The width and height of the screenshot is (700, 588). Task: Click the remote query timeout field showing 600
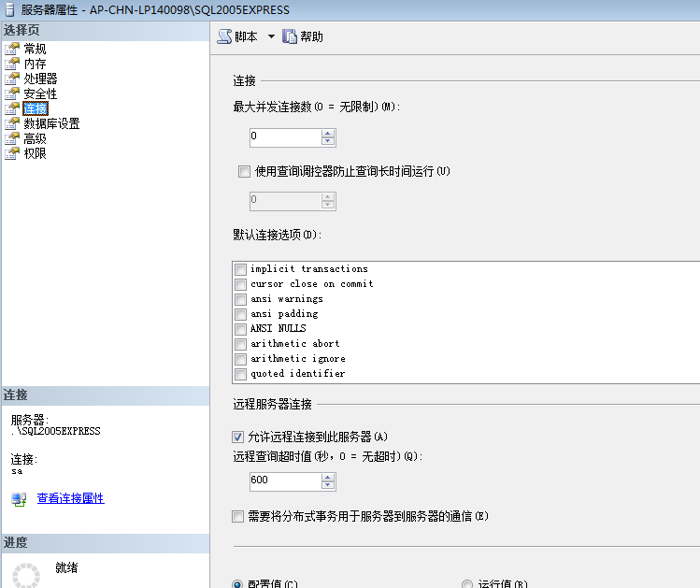coord(286,481)
